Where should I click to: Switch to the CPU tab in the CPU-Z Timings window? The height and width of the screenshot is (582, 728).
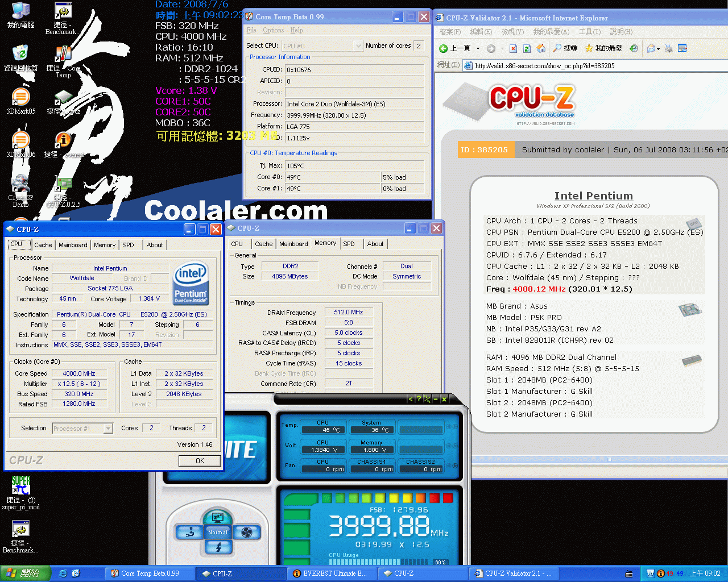(x=237, y=244)
